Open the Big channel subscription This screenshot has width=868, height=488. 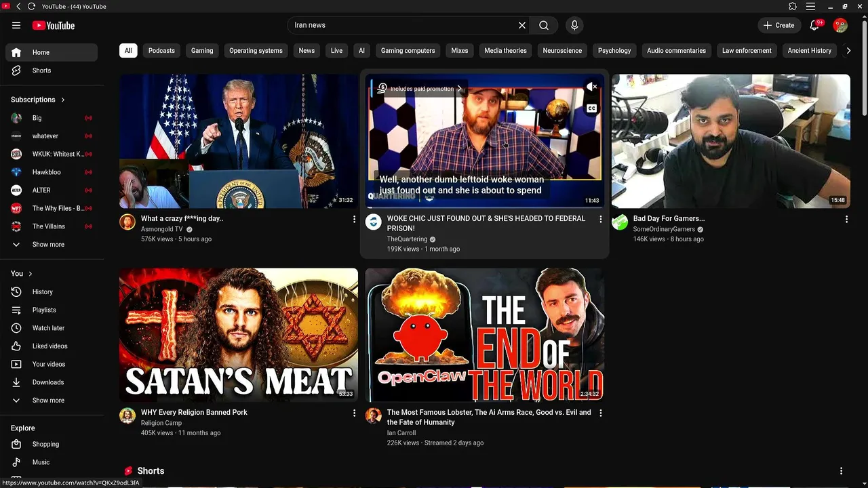[52, 118]
